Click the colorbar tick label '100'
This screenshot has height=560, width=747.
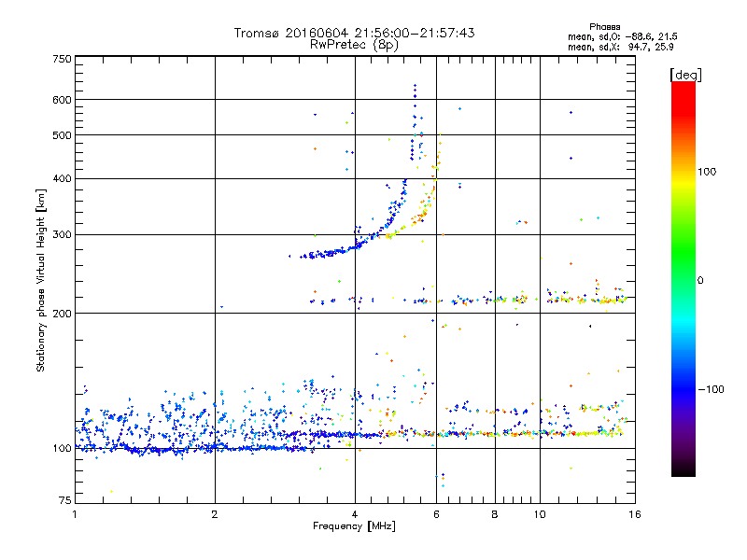click(707, 172)
